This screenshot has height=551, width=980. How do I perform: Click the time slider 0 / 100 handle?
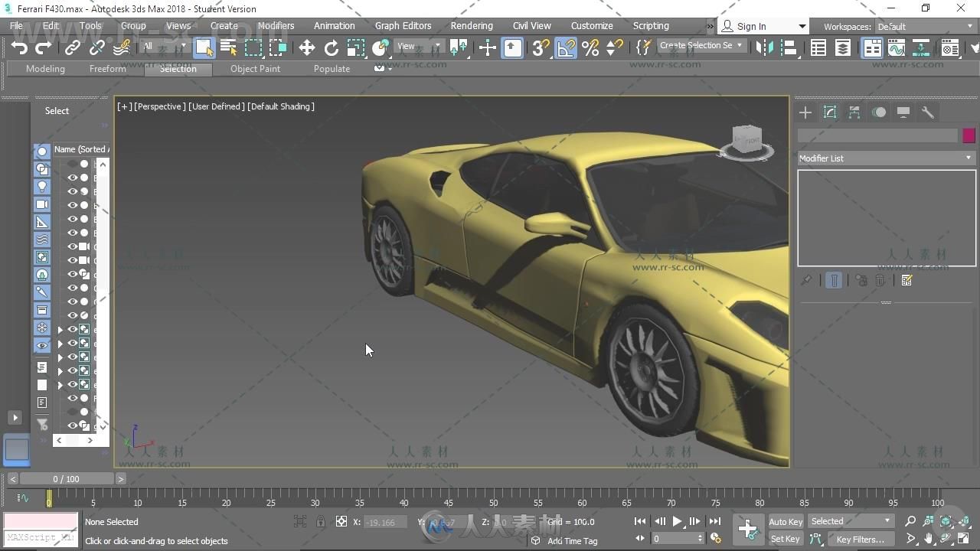coord(66,478)
